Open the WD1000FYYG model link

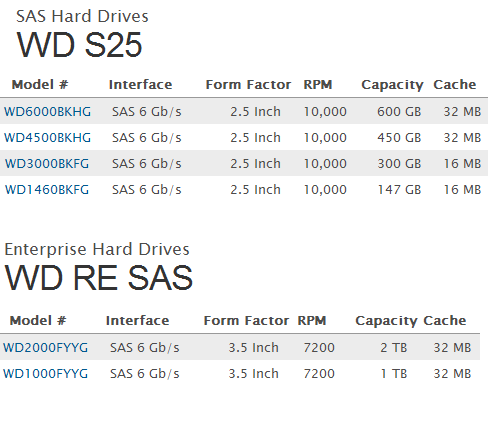(46, 374)
